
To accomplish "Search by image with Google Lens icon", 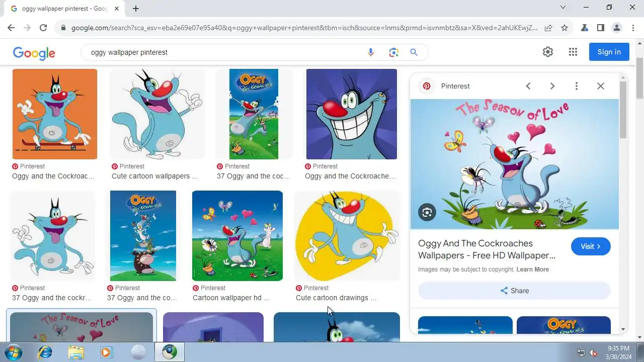I will tap(393, 52).
